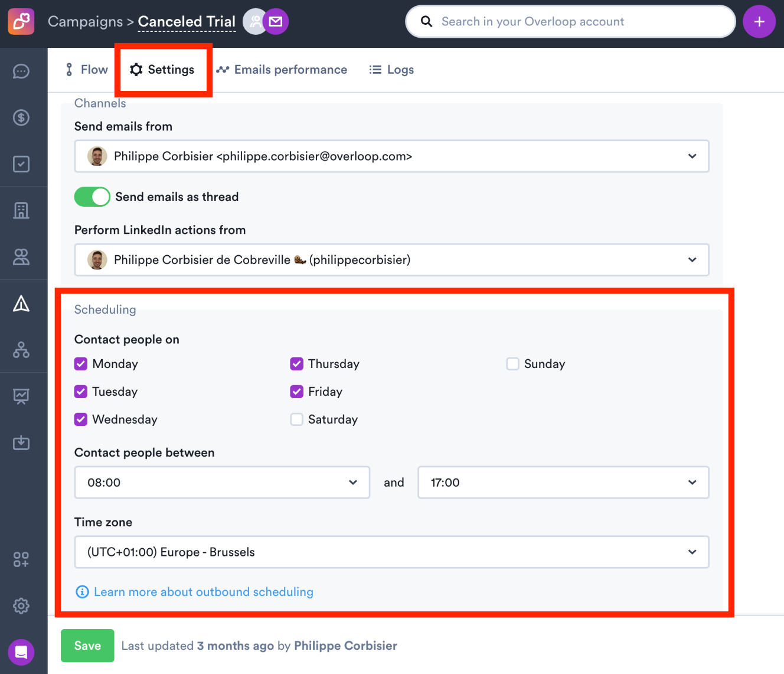Open the campaigns paper-plane sidebar icon
This screenshot has width=784, height=674.
click(x=21, y=304)
